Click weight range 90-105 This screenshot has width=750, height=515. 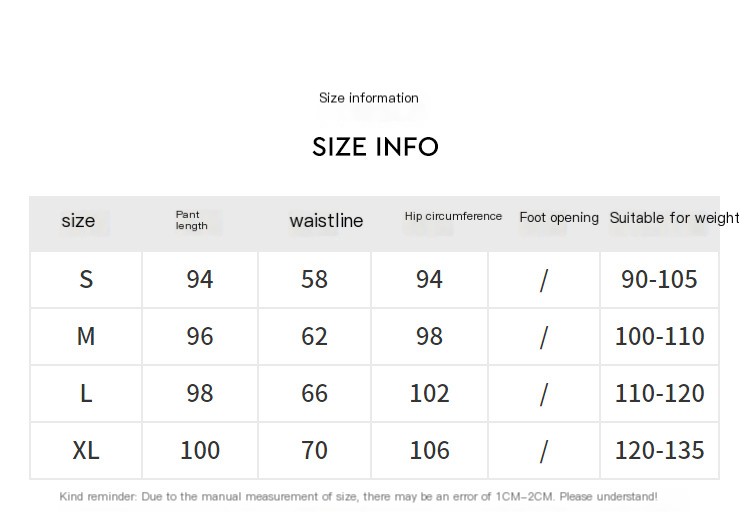[659, 279]
